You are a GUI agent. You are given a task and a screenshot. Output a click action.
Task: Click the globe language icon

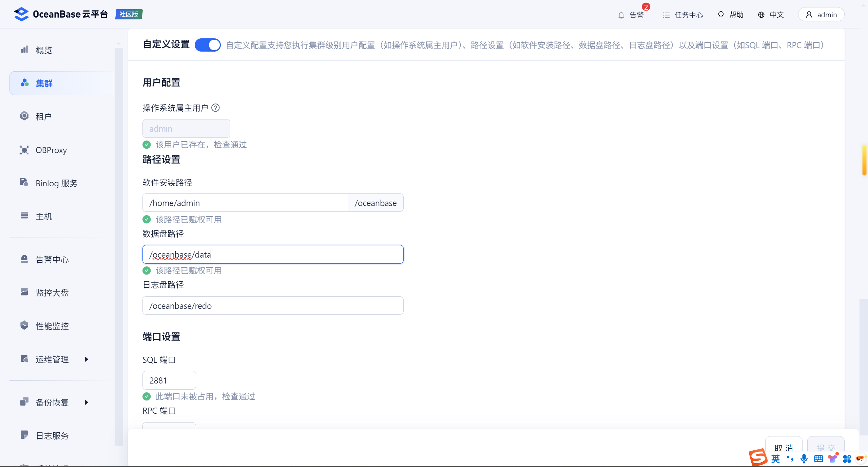(x=761, y=15)
